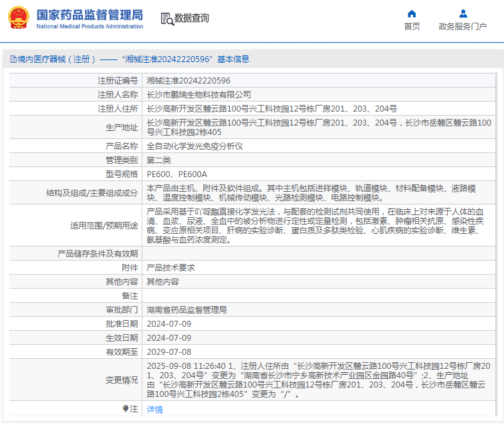Click the 数据查询 heading text

point(192,18)
